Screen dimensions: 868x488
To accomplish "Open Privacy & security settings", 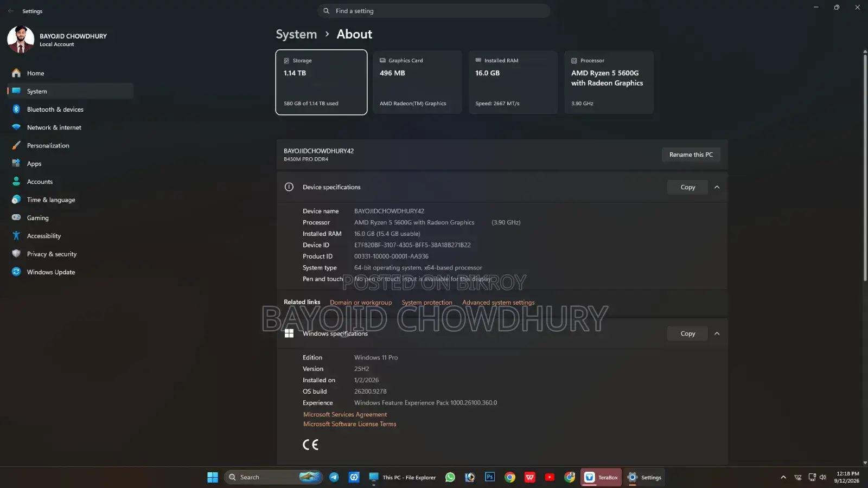I will [69, 254].
